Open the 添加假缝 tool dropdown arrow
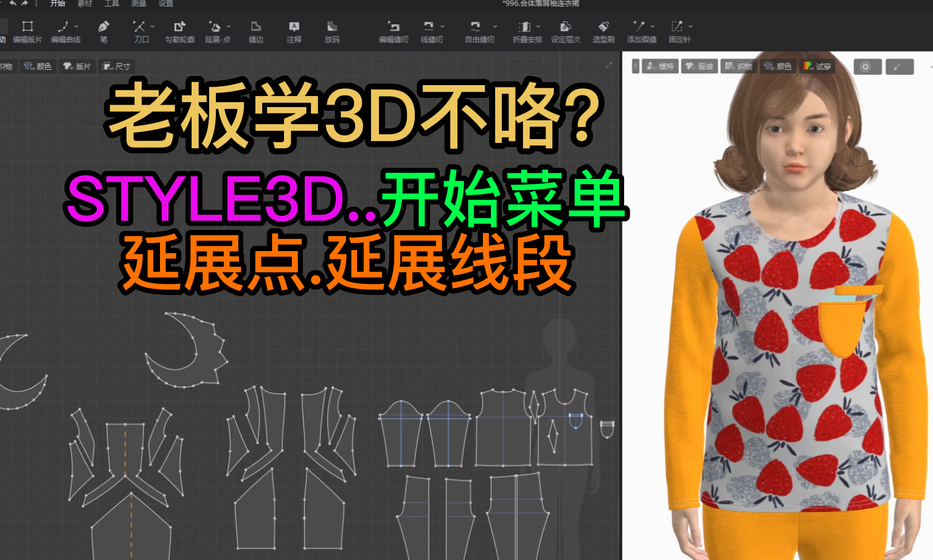This screenshot has width=933, height=560. pyautogui.click(x=653, y=26)
